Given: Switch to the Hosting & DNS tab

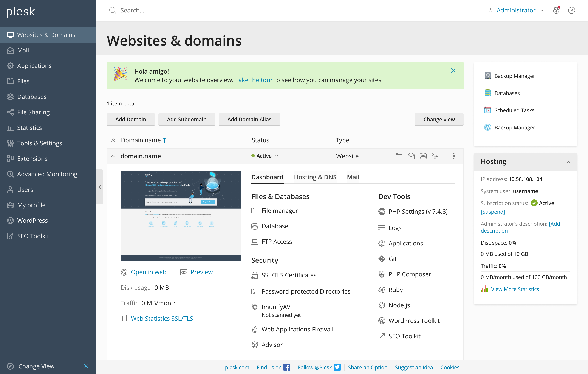Looking at the screenshot, I should pyautogui.click(x=315, y=177).
